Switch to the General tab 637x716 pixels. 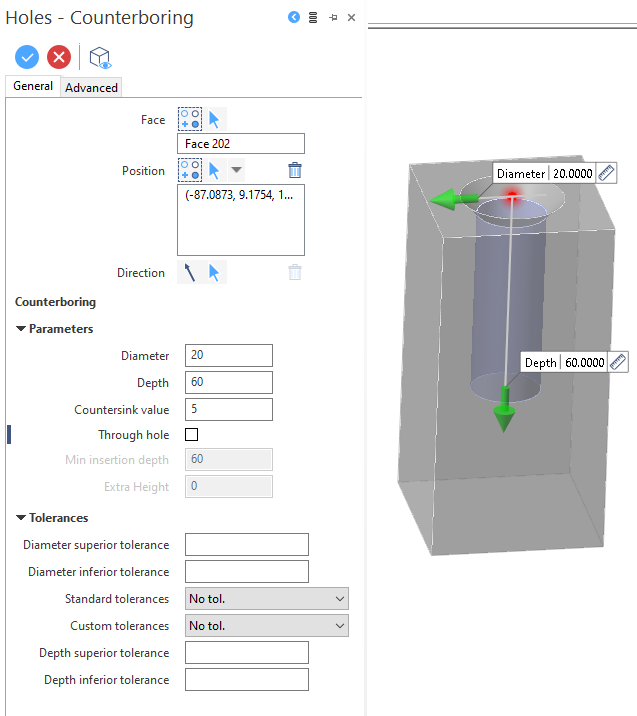pos(33,86)
